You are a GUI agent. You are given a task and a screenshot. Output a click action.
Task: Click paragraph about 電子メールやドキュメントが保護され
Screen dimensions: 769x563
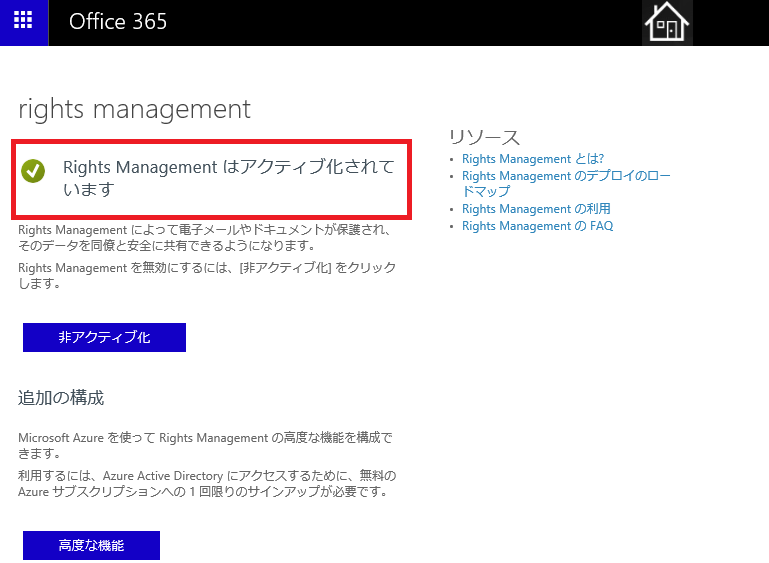[205, 237]
